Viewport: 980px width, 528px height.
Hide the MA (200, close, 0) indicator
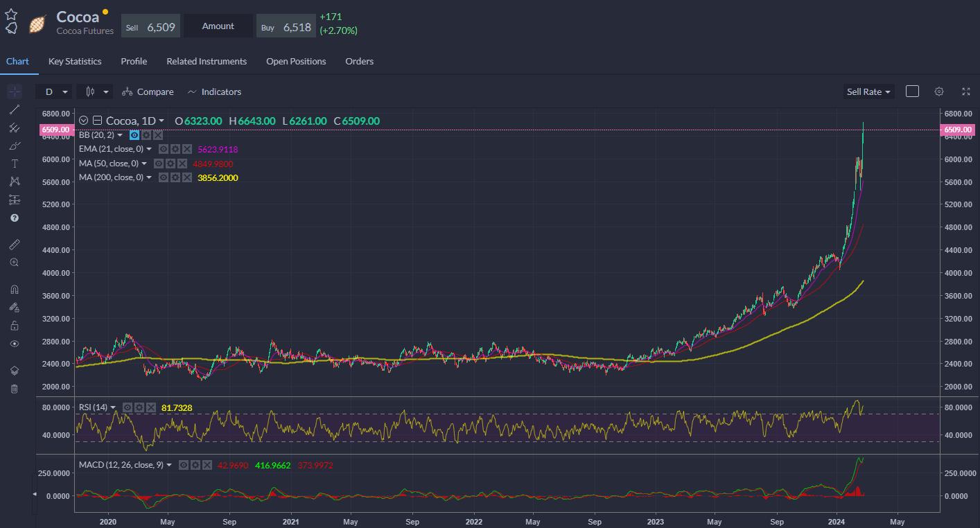click(x=163, y=177)
